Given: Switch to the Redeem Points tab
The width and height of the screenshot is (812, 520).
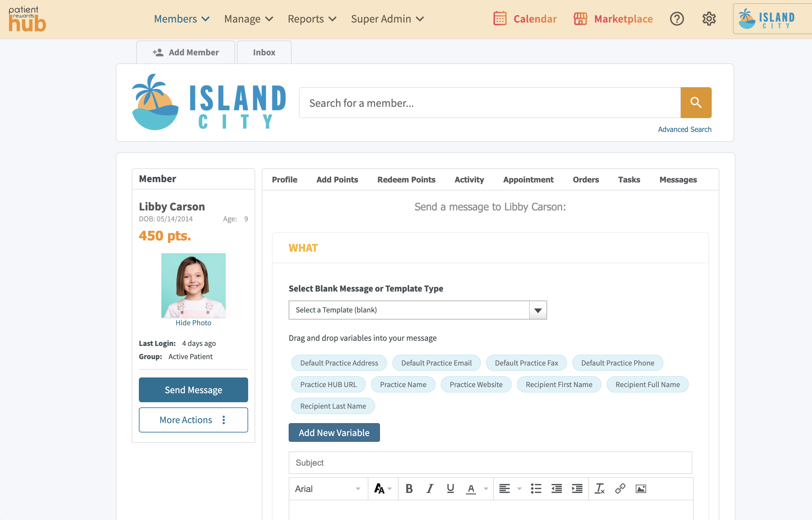Looking at the screenshot, I should (406, 180).
